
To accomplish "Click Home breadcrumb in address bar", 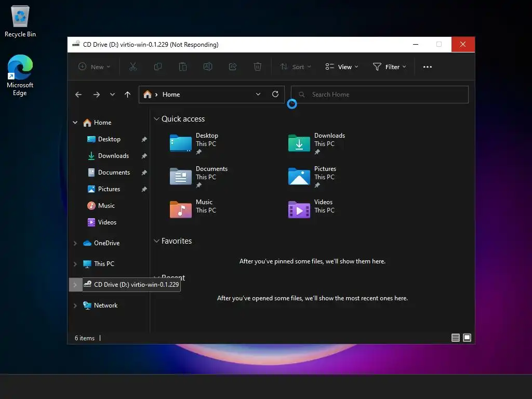I will [171, 95].
